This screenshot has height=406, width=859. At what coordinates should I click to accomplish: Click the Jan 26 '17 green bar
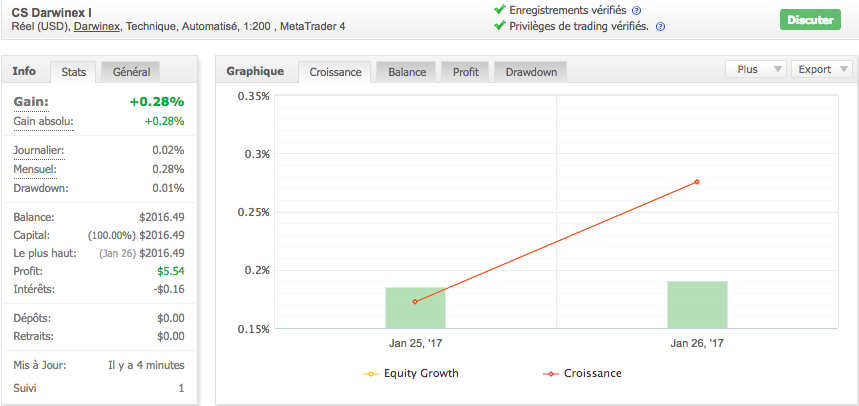click(x=697, y=305)
